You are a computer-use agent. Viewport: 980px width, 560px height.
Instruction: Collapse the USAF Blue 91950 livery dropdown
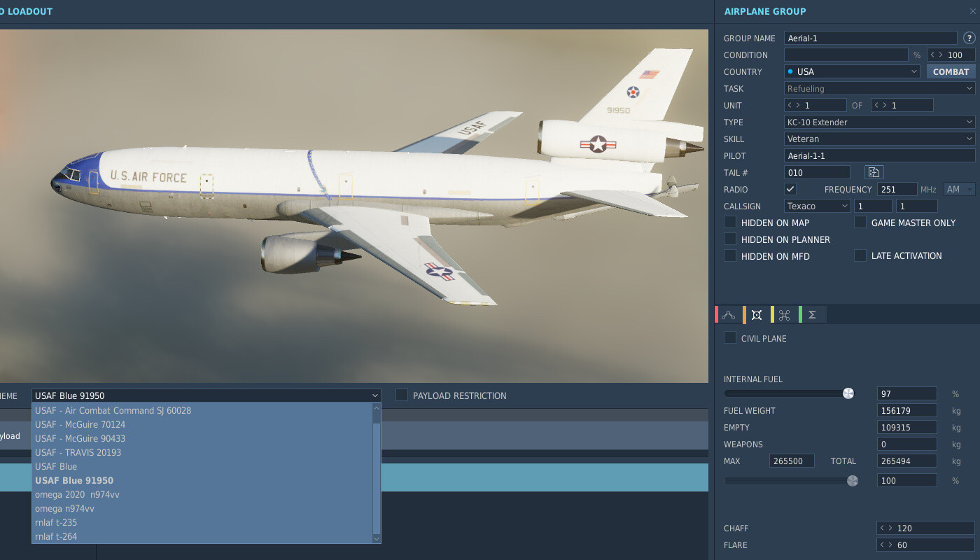point(206,395)
